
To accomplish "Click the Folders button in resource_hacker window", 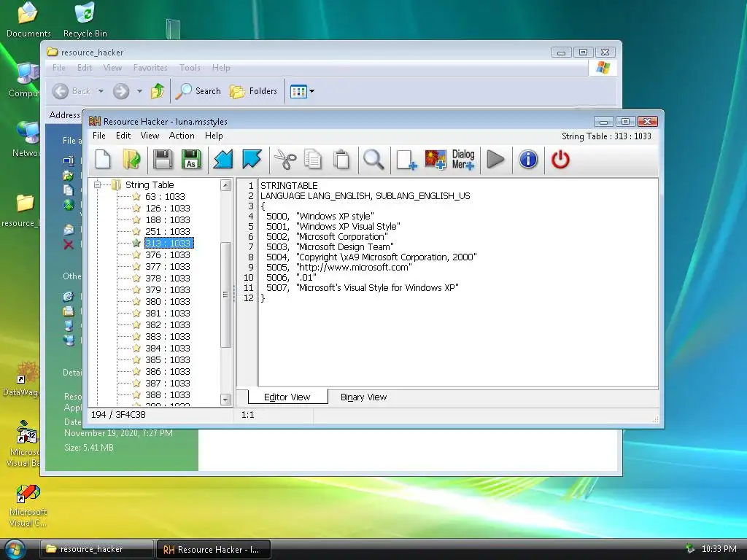I will [253, 91].
